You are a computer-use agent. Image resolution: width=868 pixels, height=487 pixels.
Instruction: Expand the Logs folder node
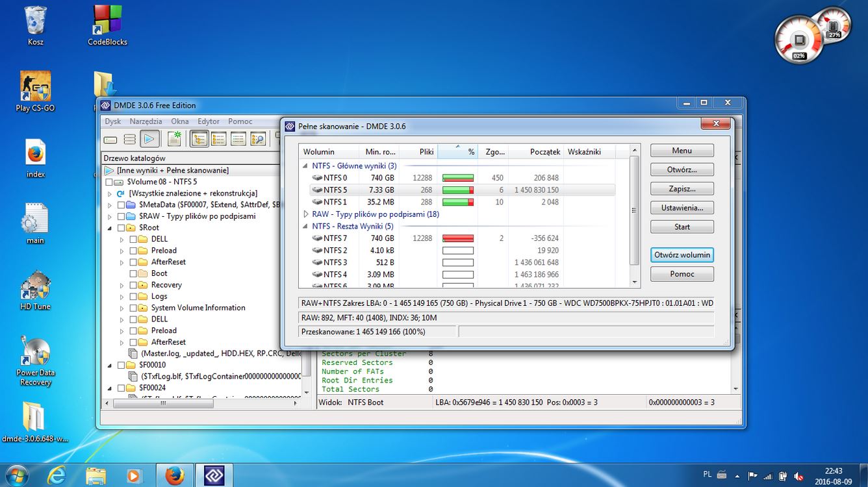[121, 296]
